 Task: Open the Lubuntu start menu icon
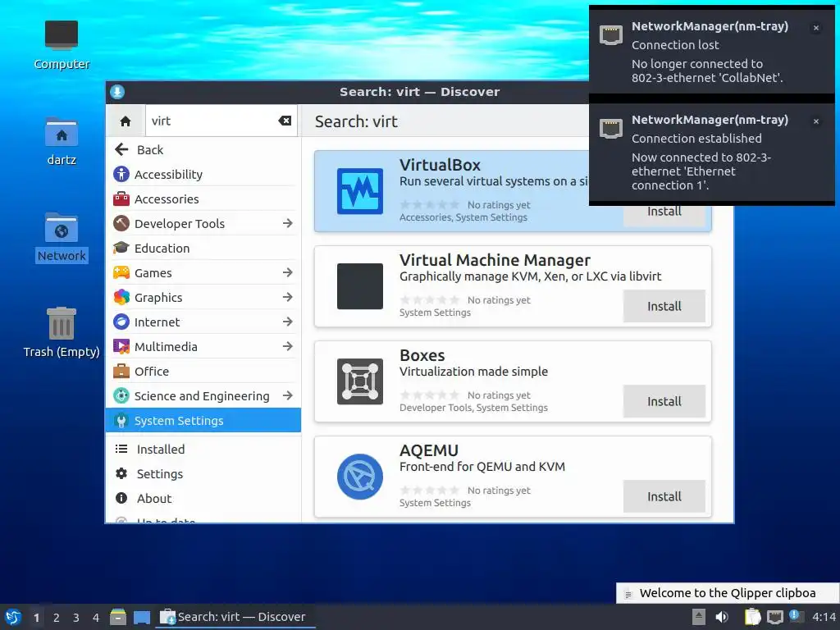coord(13,617)
